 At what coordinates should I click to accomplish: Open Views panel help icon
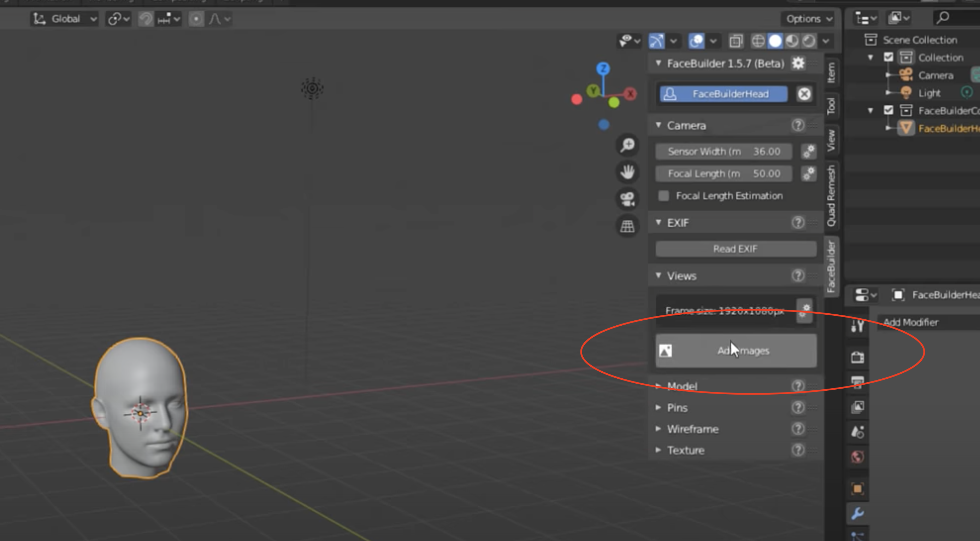[798, 275]
